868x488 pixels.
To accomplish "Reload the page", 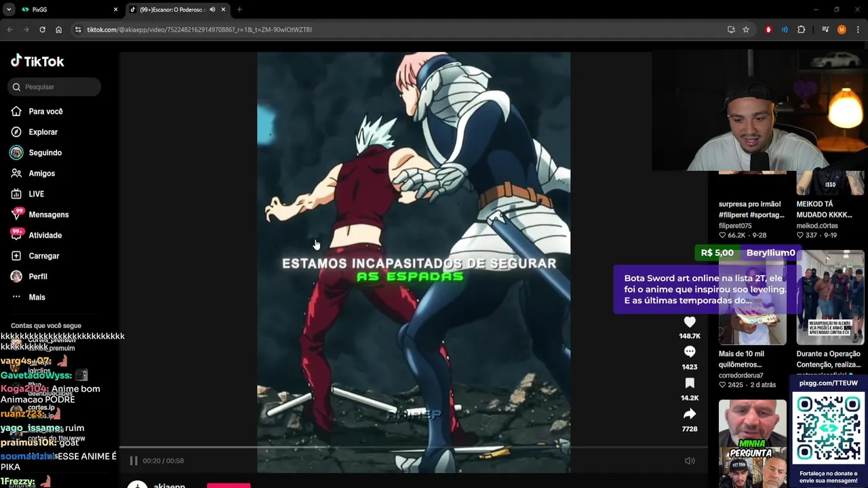I will click(x=42, y=30).
